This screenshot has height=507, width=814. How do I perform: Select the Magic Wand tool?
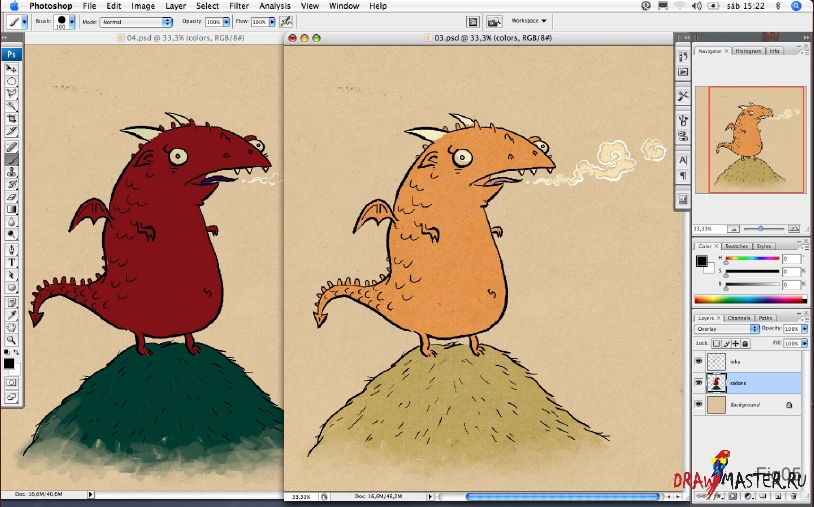click(x=11, y=106)
